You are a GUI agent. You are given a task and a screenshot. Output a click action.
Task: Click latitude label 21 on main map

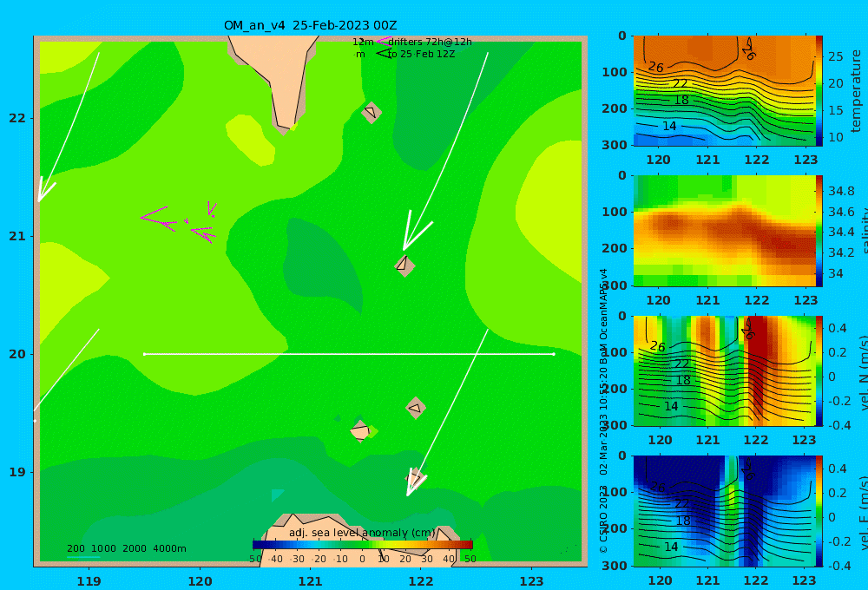click(x=17, y=236)
